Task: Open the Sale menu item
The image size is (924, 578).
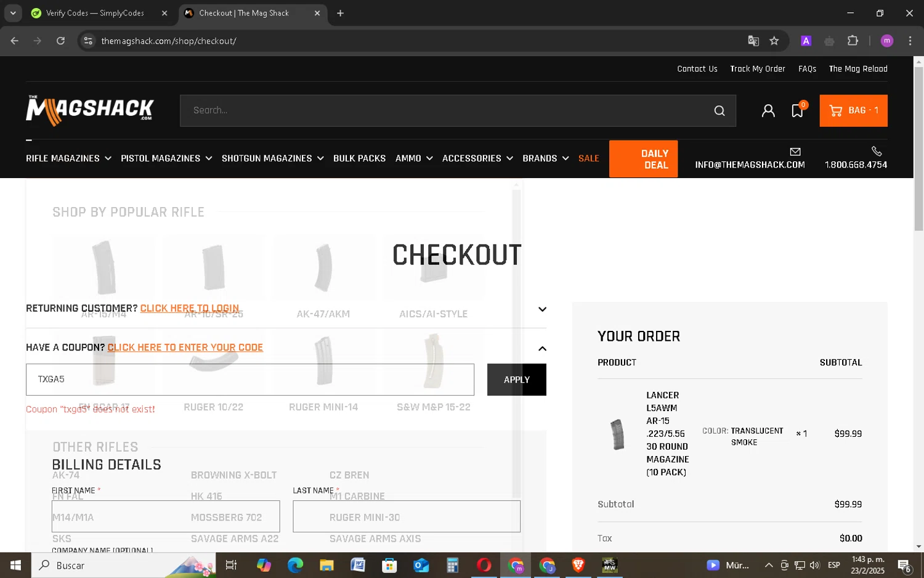Action: point(588,158)
